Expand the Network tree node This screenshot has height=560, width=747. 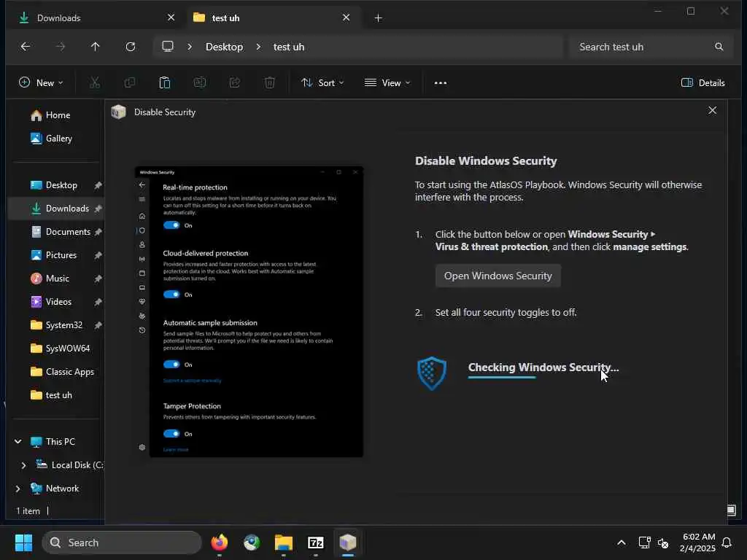[18, 489]
